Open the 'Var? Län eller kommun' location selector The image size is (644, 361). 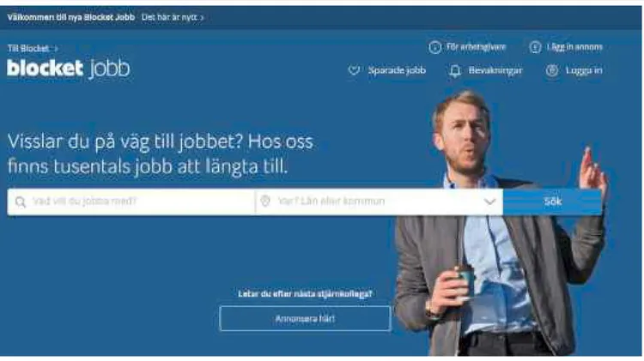380,202
